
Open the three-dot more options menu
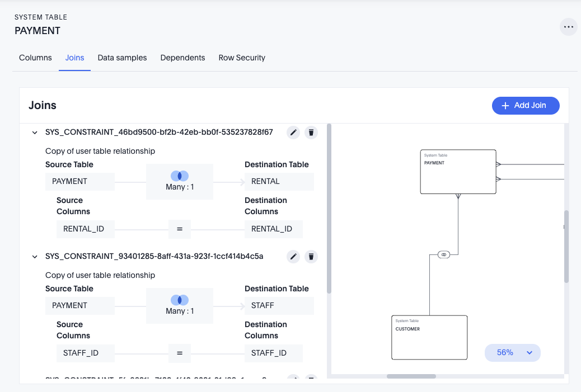pyautogui.click(x=569, y=27)
